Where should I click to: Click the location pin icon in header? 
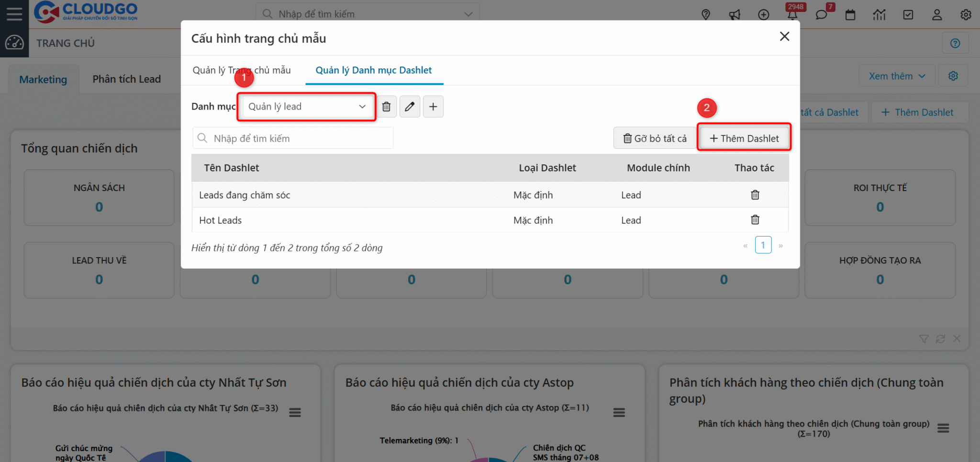706,15
